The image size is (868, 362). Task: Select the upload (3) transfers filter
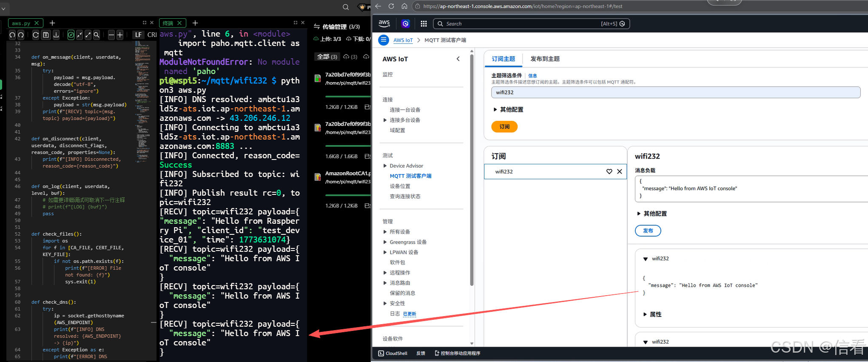point(350,57)
